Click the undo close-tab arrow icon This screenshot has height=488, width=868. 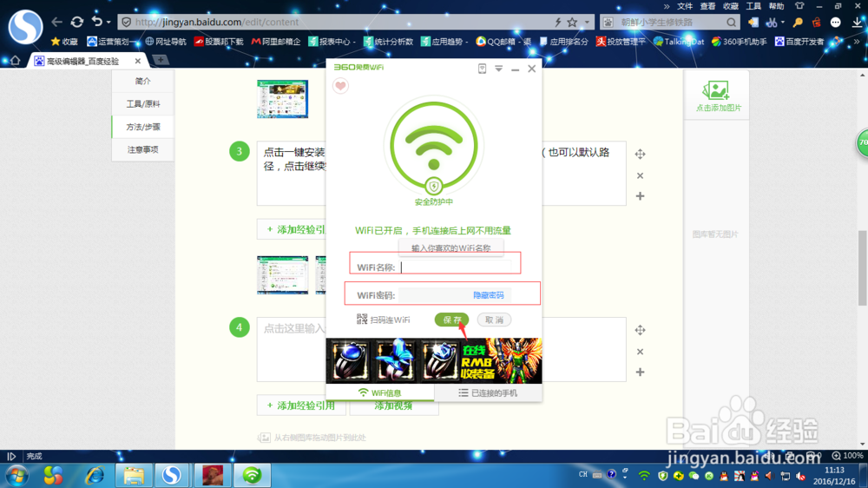pos(97,22)
